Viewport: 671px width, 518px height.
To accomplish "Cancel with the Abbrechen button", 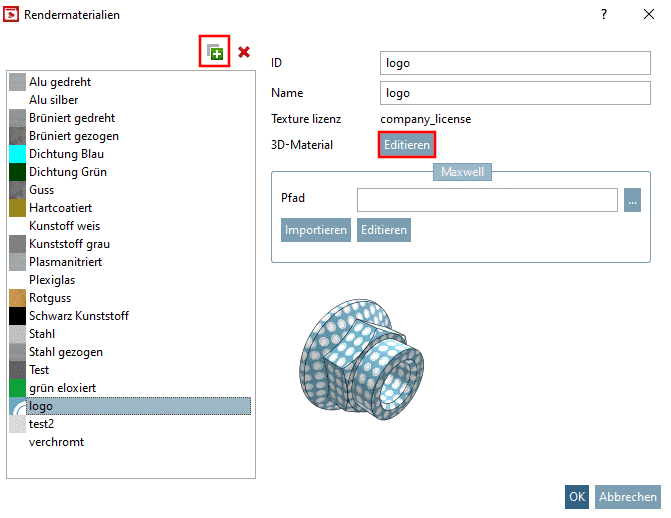I will point(628,496).
